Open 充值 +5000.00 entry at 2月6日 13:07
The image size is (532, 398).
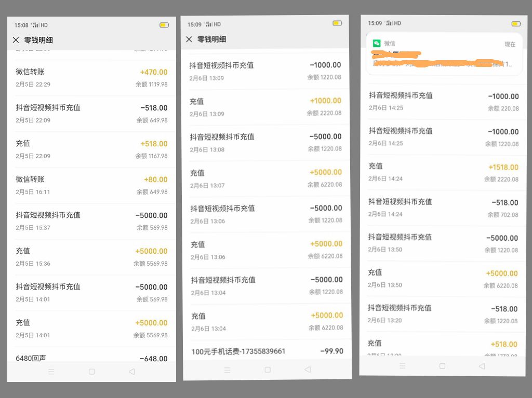pyautogui.click(x=267, y=179)
